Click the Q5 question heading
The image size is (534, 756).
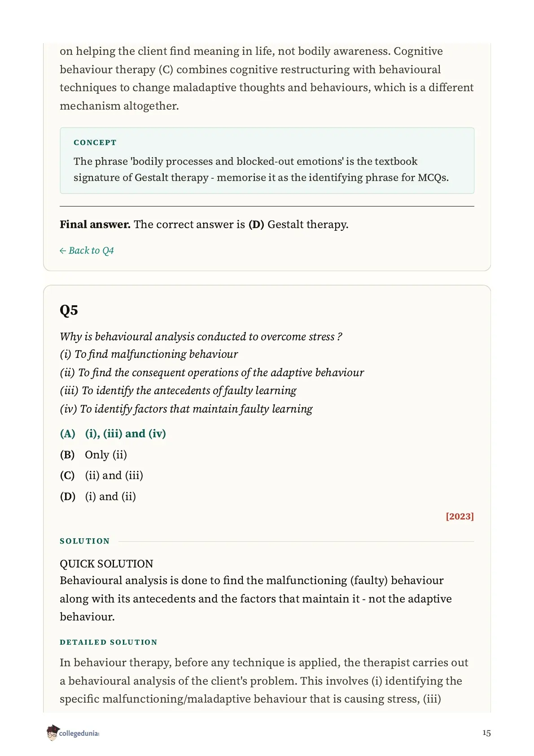[x=69, y=310]
